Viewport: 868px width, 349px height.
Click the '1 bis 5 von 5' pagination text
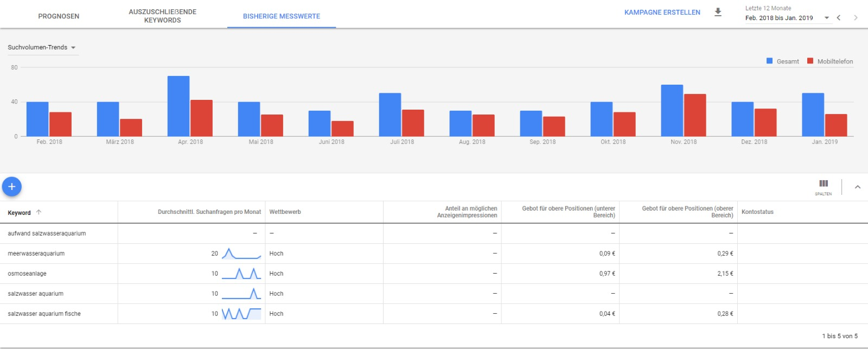tap(840, 336)
